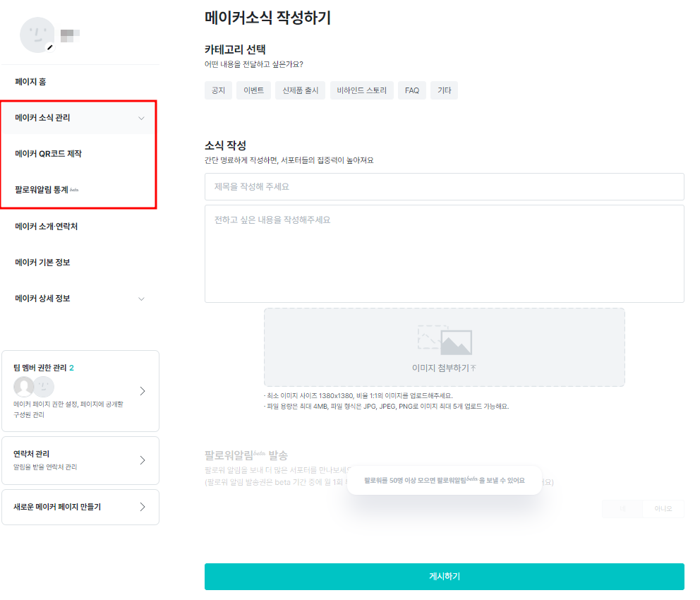Click the title input field 제목을 작성해 주세요
The width and height of the screenshot is (700, 600).
click(x=444, y=186)
